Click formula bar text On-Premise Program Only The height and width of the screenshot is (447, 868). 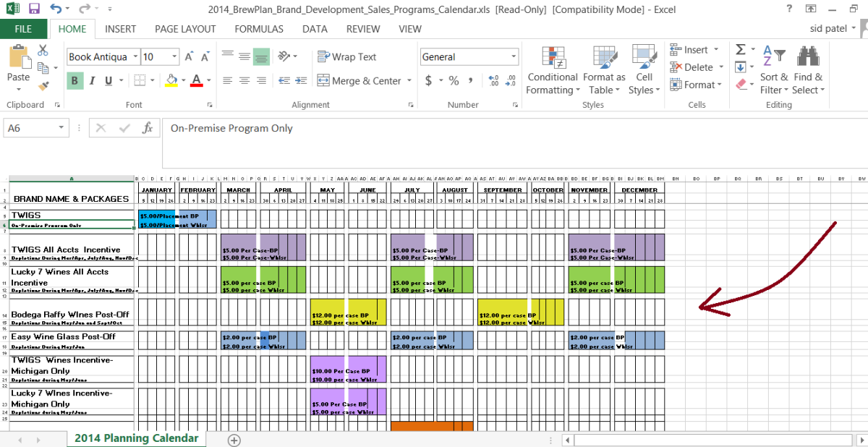(231, 128)
